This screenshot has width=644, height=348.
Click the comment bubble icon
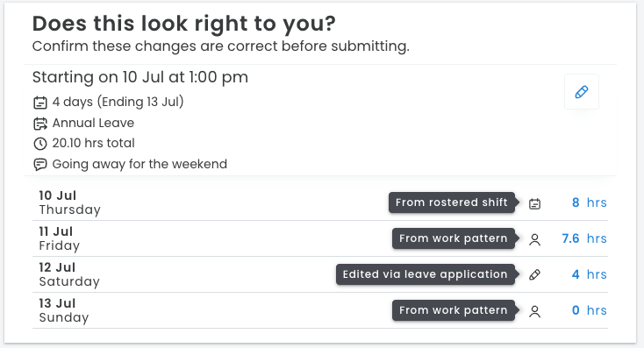click(x=40, y=165)
